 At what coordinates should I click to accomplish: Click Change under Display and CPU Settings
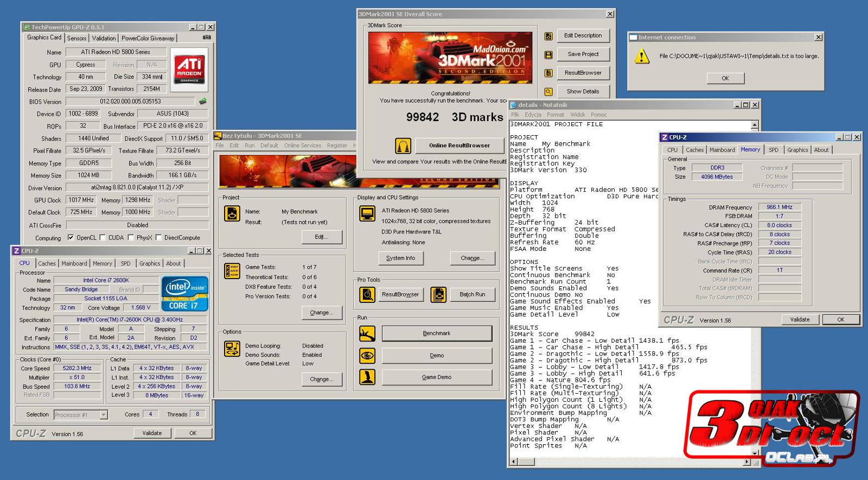point(472,258)
